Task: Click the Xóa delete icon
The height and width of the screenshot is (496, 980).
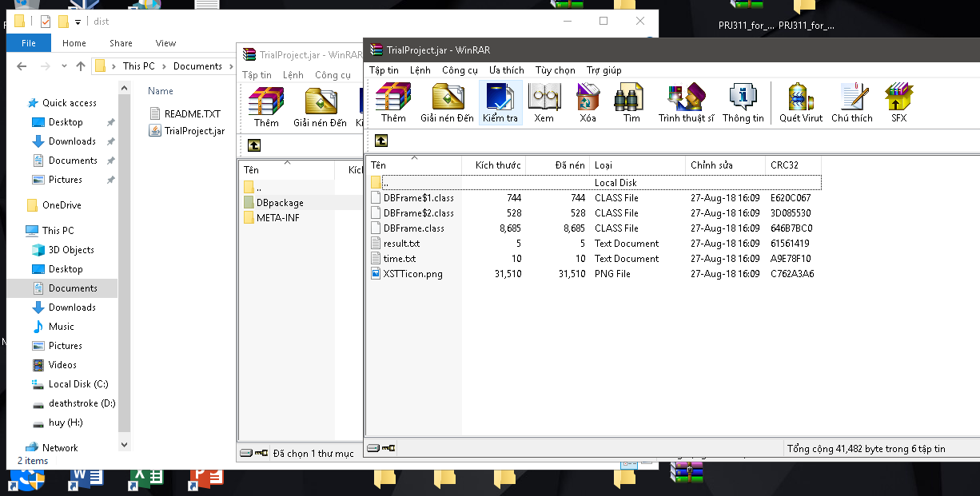Action: 588,103
